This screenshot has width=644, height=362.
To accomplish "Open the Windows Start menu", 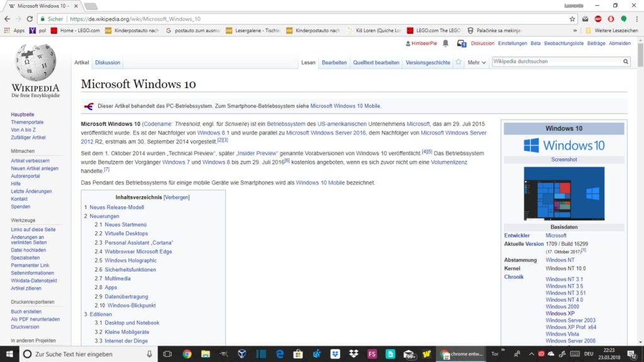I will pyautogui.click(x=9, y=354).
